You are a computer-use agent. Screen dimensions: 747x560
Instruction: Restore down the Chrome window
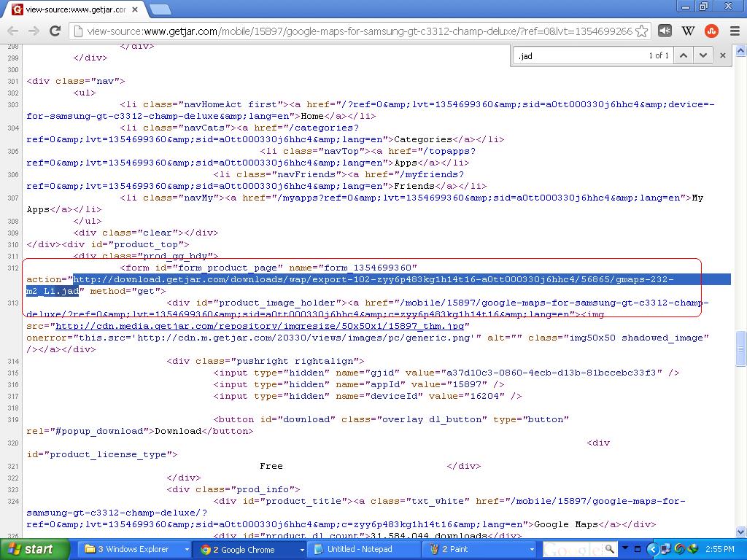(x=704, y=7)
